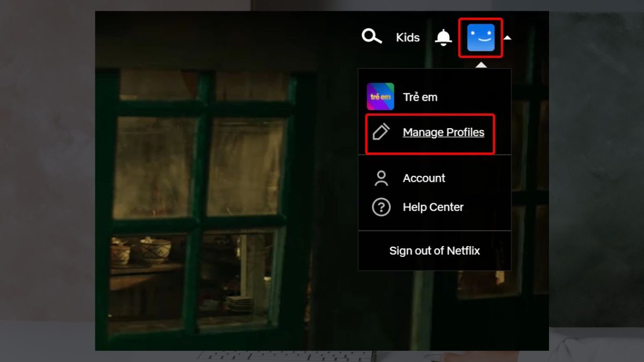Switch to the Trẻ em profile name
644x362 pixels.
pos(420,97)
